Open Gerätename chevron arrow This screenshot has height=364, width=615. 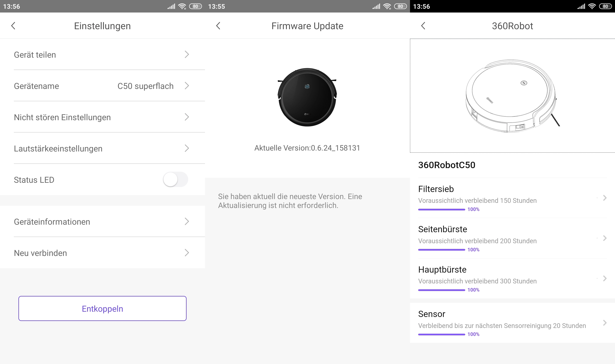tap(187, 86)
